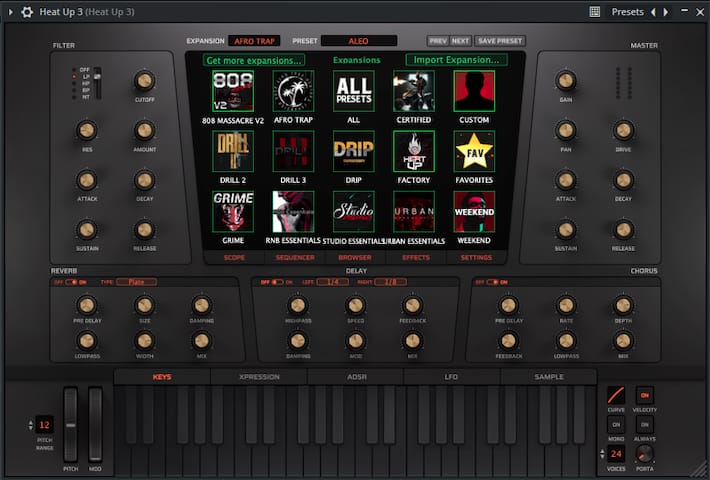Open the Delay right 3/8 dropdown

(390, 282)
